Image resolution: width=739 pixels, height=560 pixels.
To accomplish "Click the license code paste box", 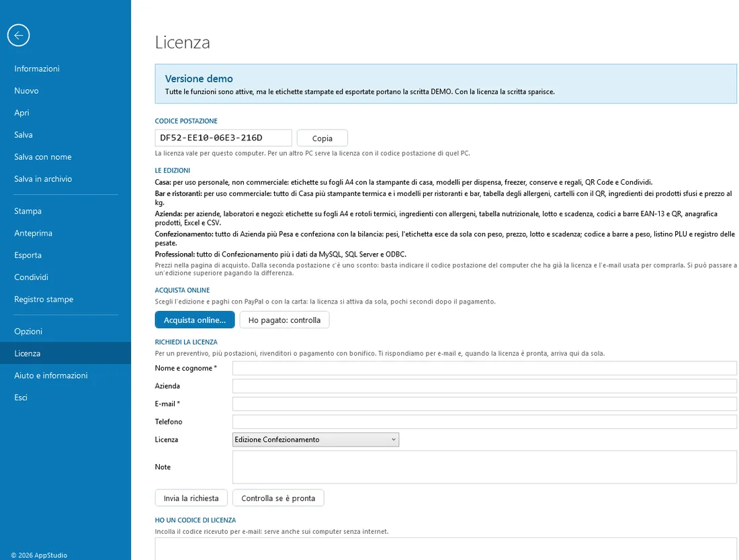I will pos(446,549).
